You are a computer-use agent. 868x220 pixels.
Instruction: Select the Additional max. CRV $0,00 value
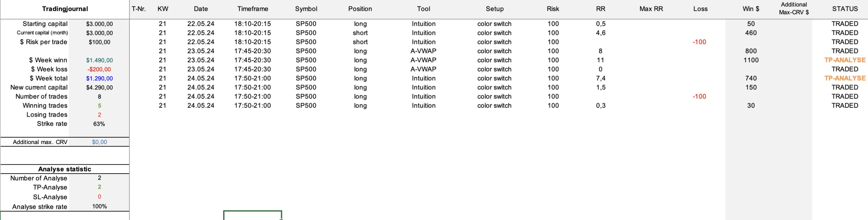pyautogui.click(x=99, y=142)
